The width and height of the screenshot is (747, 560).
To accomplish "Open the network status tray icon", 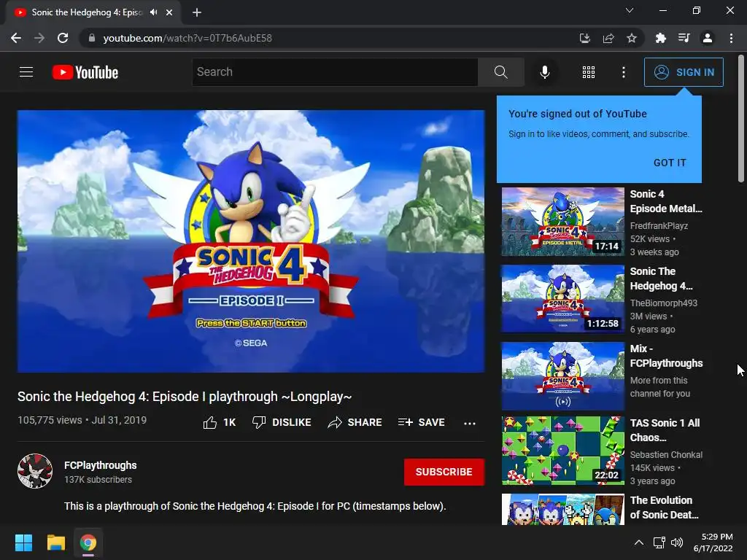I will 659,542.
